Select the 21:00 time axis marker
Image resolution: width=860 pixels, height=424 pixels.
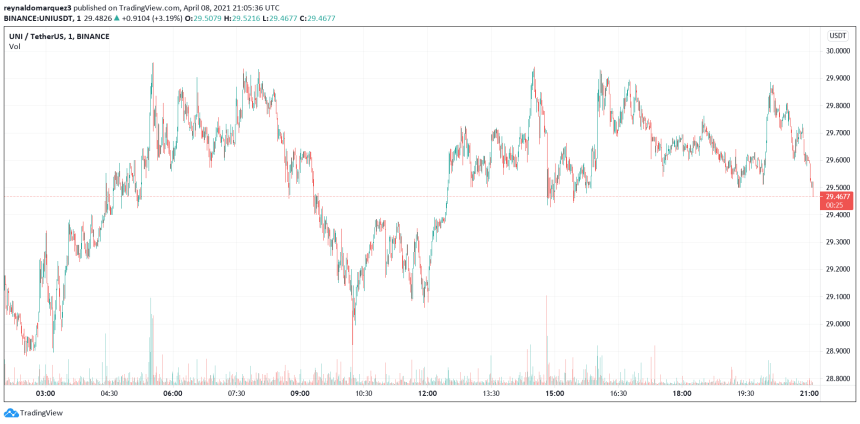(810, 393)
